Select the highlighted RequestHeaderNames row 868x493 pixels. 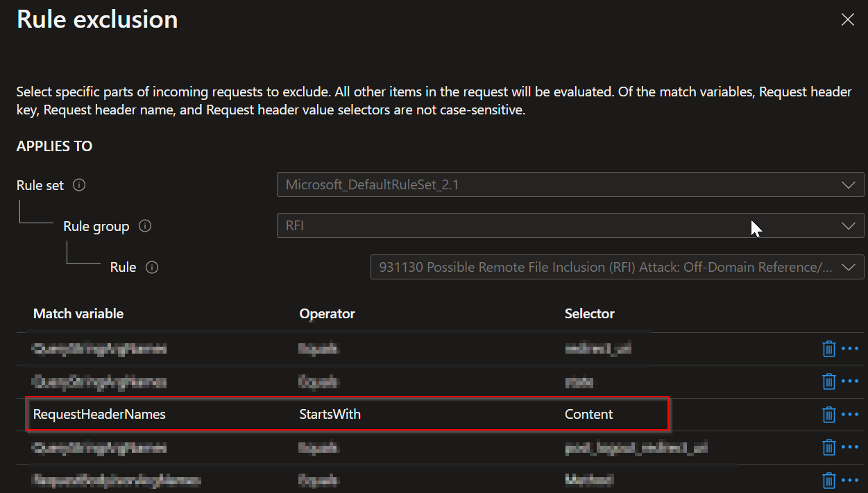347,414
